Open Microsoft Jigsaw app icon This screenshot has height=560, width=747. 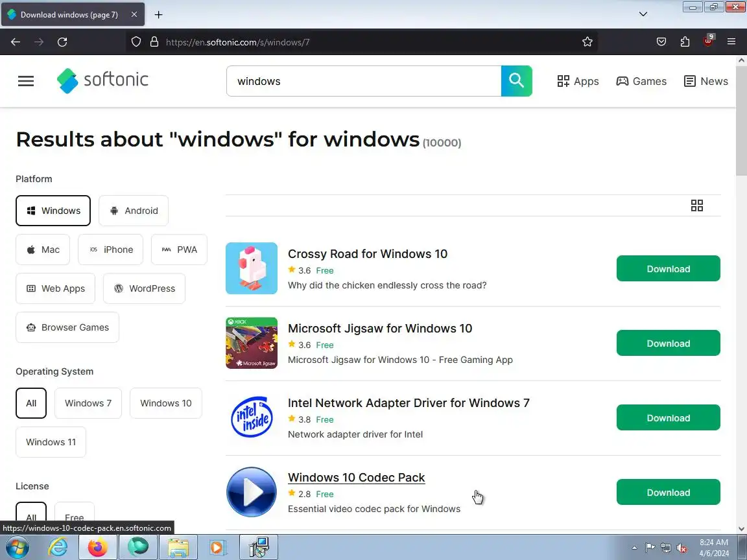coord(252,343)
